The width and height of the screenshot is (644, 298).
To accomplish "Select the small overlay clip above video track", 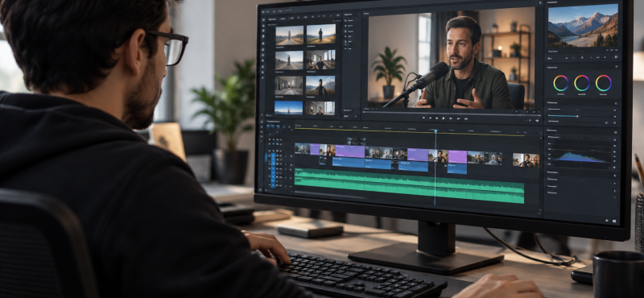I will tap(356, 142).
